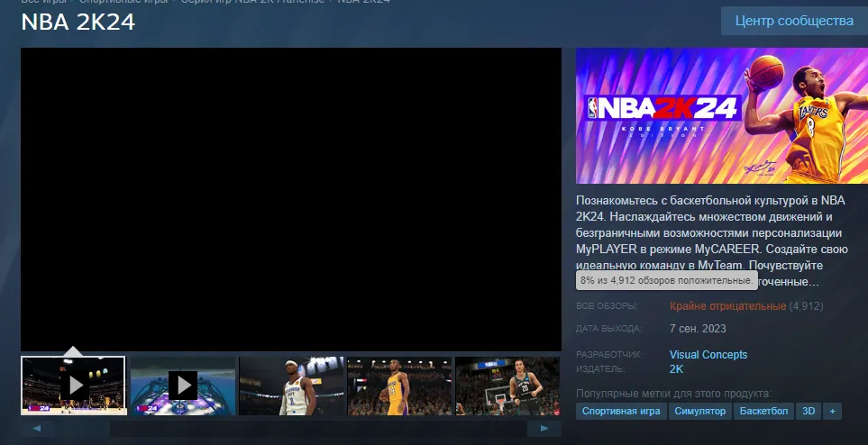Click the ДАТА ВЫХОДА label

tap(609, 328)
